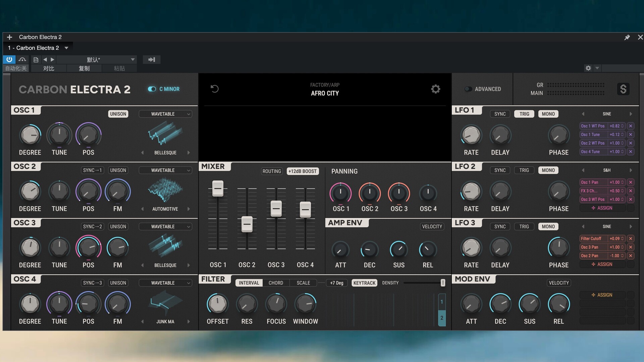
Task: Select the Chord filter tab
Action: pos(276,283)
